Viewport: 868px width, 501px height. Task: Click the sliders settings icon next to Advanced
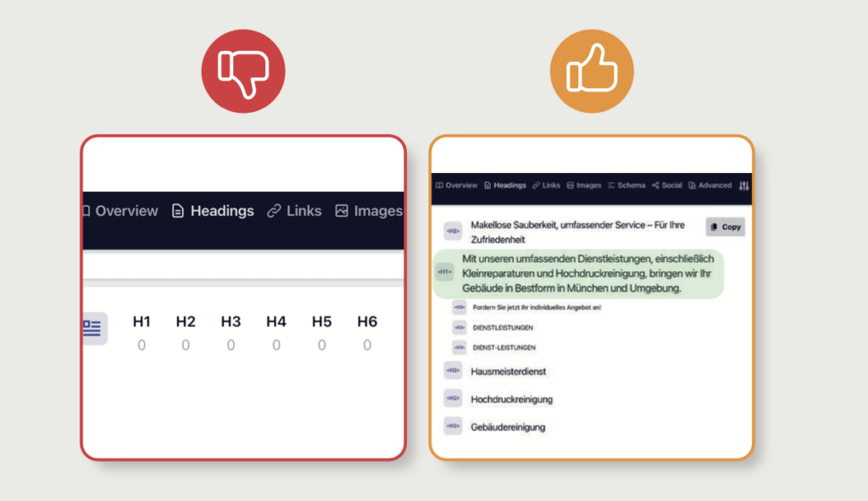744,186
